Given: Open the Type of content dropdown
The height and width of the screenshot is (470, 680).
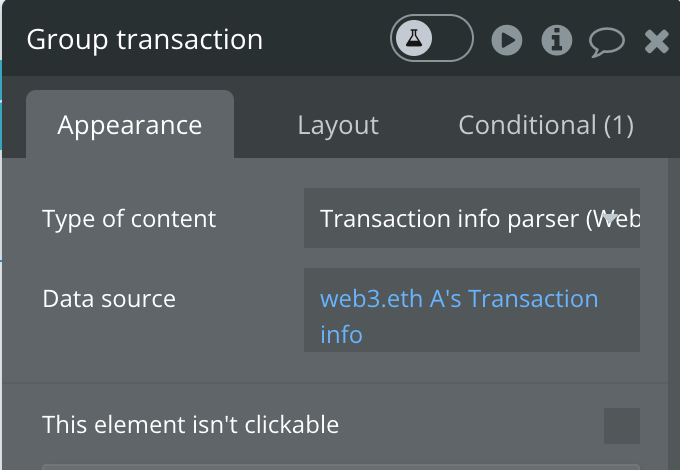Looking at the screenshot, I should [x=472, y=218].
